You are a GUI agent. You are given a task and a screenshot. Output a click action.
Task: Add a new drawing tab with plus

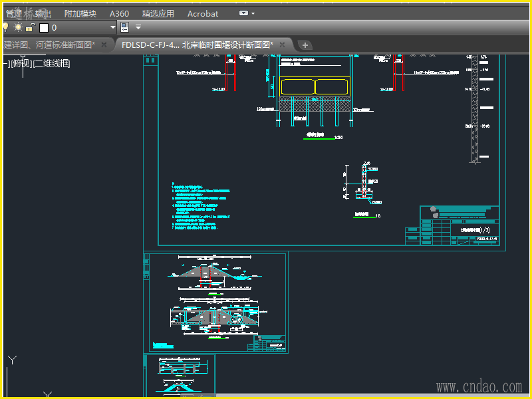click(305, 45)
